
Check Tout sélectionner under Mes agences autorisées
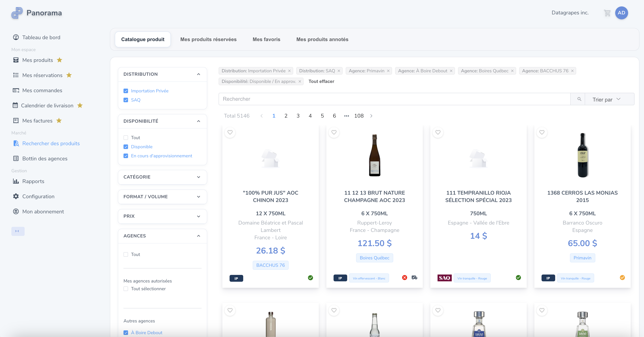[x=126, y=289]
